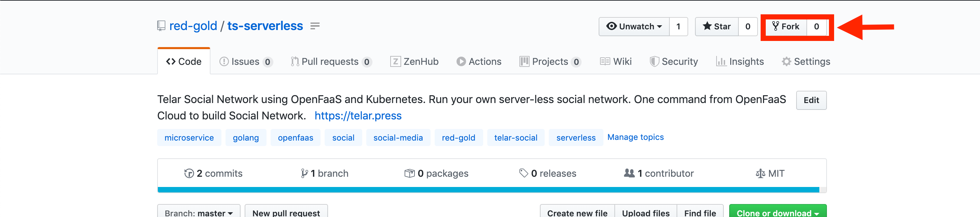Click the repository book icon beside red-gold
The height and width of the screenshot is (217, 980).
[x=161, y=26]
